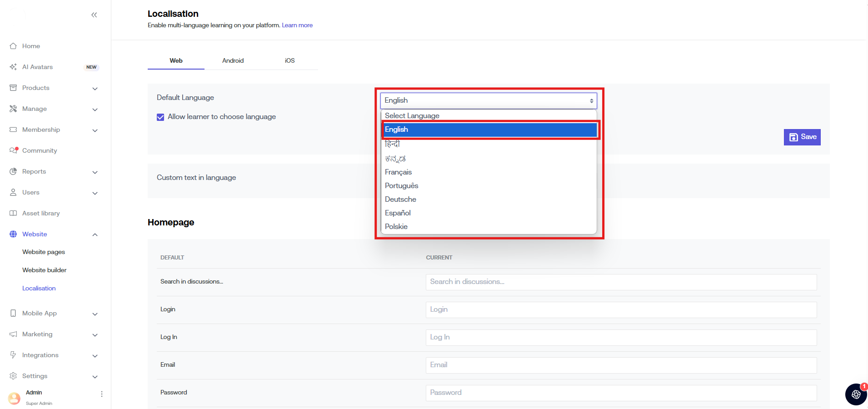Open AI Avatars sparkle icon

(x=13, y=67)
